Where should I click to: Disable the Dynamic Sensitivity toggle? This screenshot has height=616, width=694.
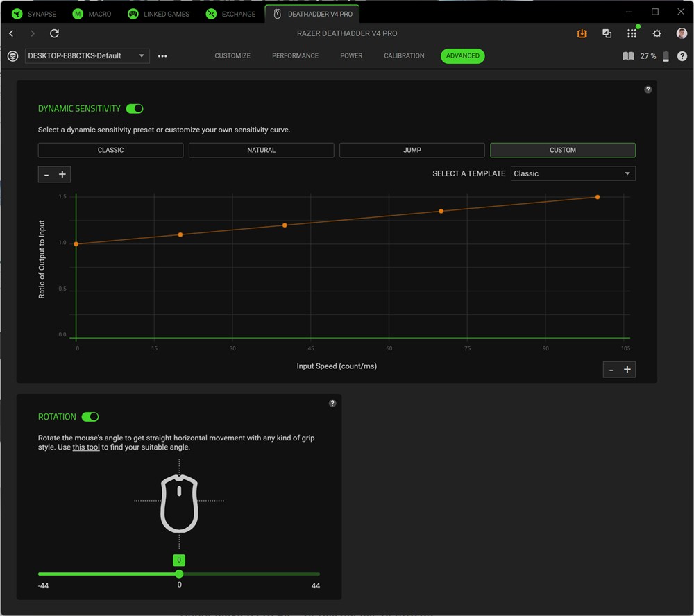pyautogui.click(x=135, y=109)
